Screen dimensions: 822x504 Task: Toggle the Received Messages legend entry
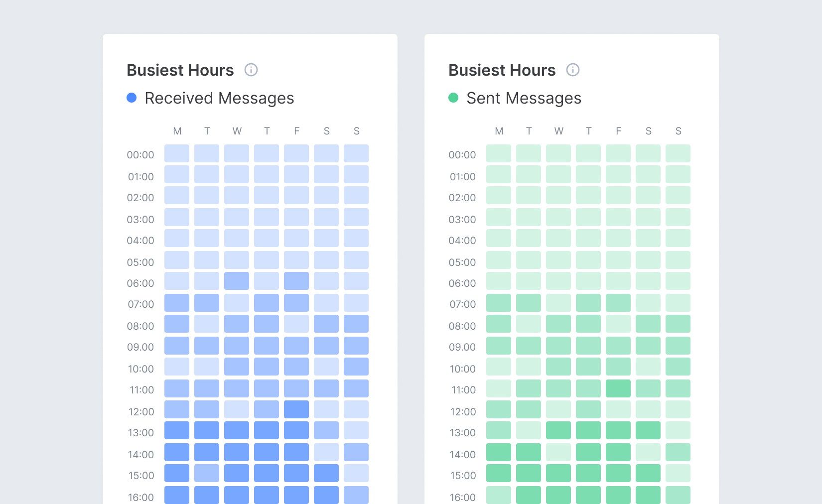[219, 98]
